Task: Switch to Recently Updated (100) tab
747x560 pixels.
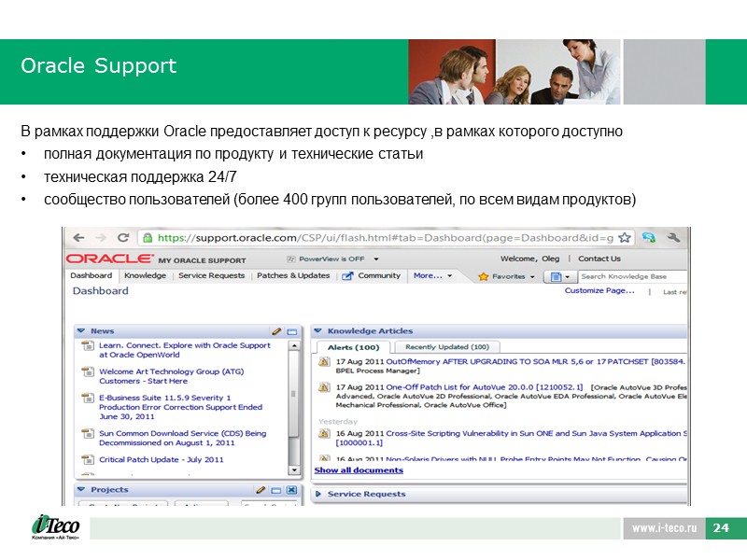Action: tap(447, 346)
